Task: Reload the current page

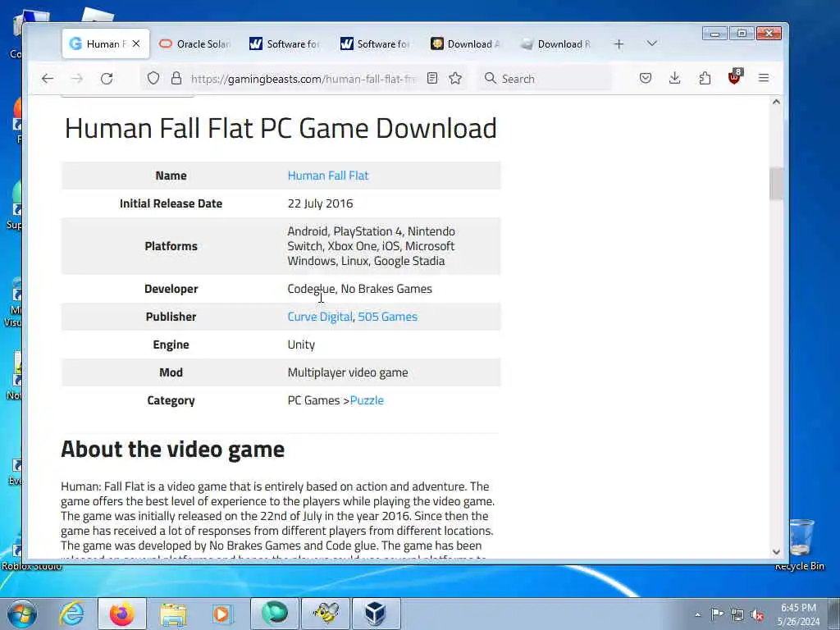Action: (x=107, y=79)
